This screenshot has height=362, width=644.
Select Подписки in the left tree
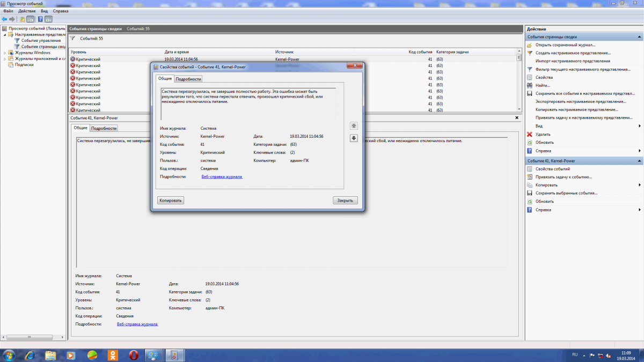[24, 65]
